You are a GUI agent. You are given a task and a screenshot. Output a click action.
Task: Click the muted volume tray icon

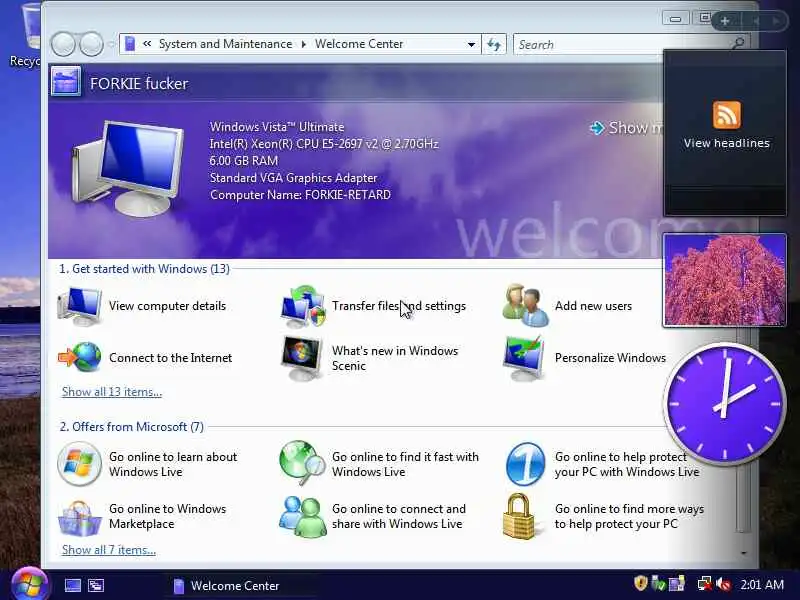pyautogui.click(x=723, y=584)
